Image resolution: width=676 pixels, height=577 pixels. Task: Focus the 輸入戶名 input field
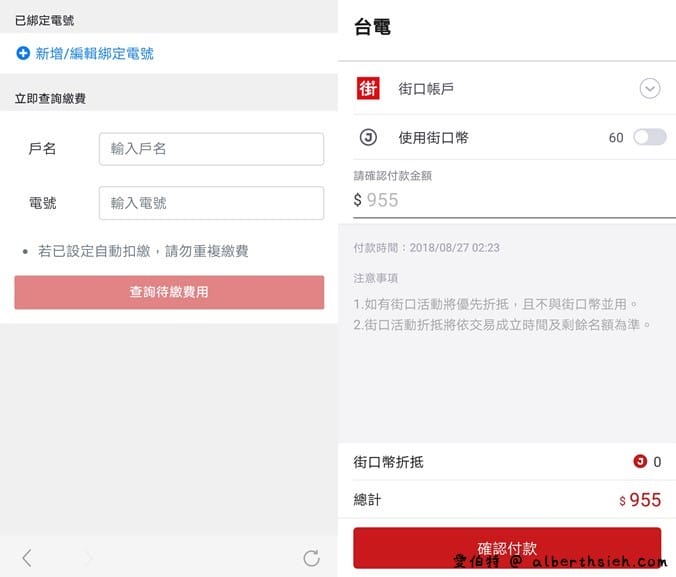[x=211, y=149]
